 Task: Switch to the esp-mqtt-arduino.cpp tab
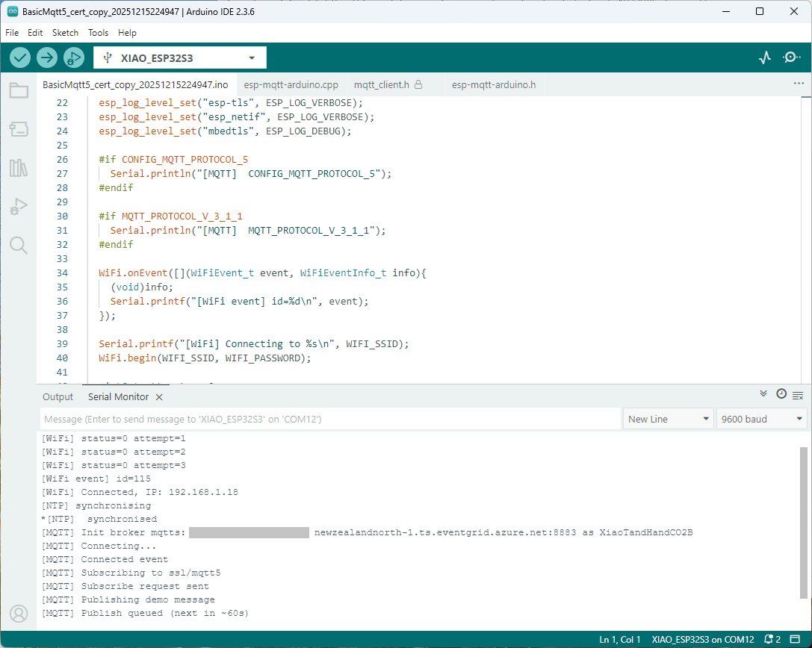click(291, 84)
